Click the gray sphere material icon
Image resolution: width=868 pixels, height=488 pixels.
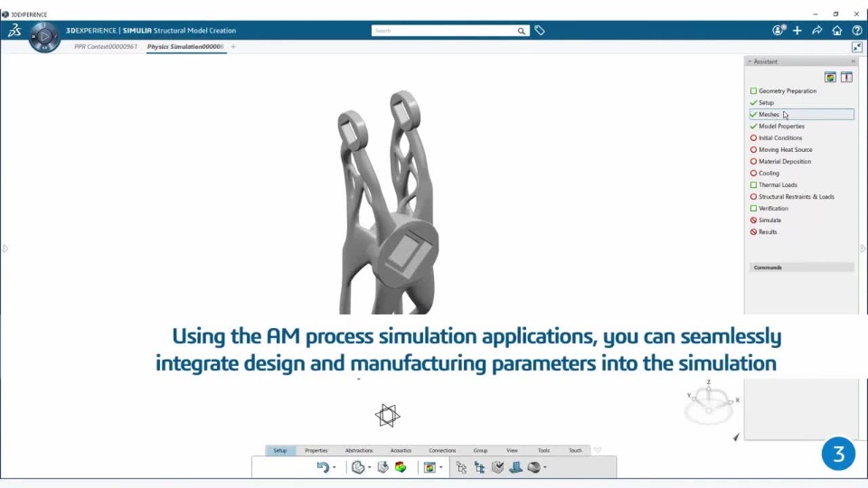point(533,467)
